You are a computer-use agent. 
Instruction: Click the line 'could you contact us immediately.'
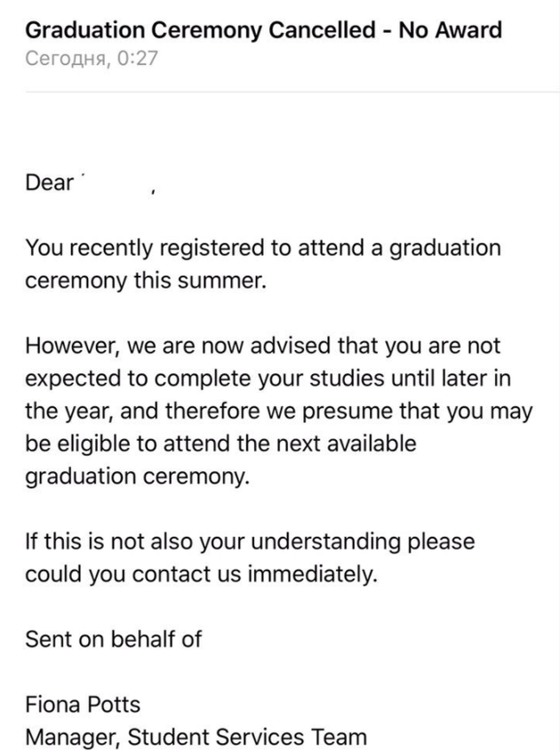202,574
